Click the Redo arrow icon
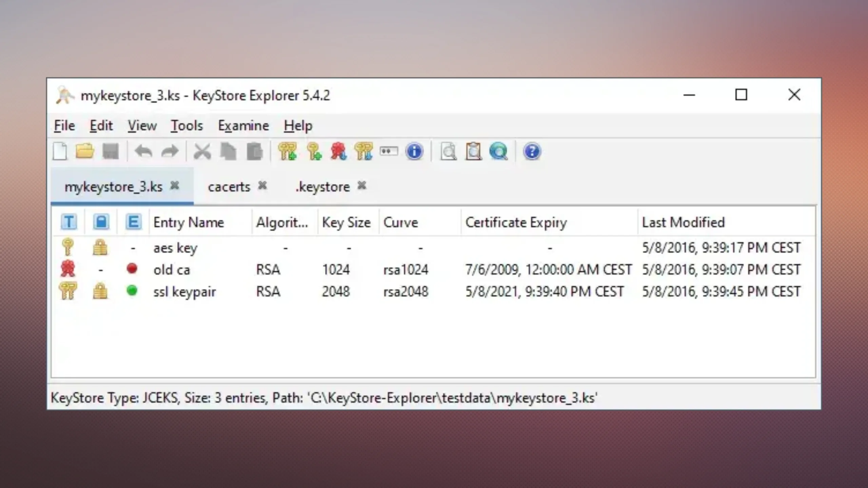 coord(170,151)
